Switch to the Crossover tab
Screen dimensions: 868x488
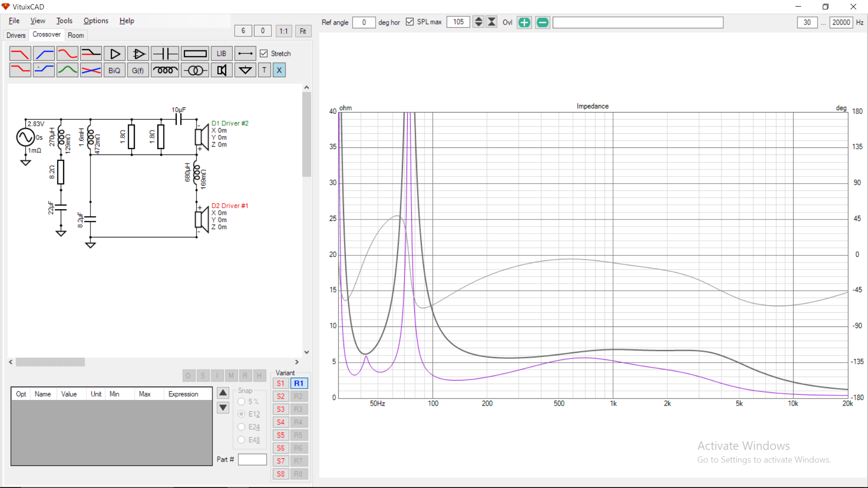point(46,35)
